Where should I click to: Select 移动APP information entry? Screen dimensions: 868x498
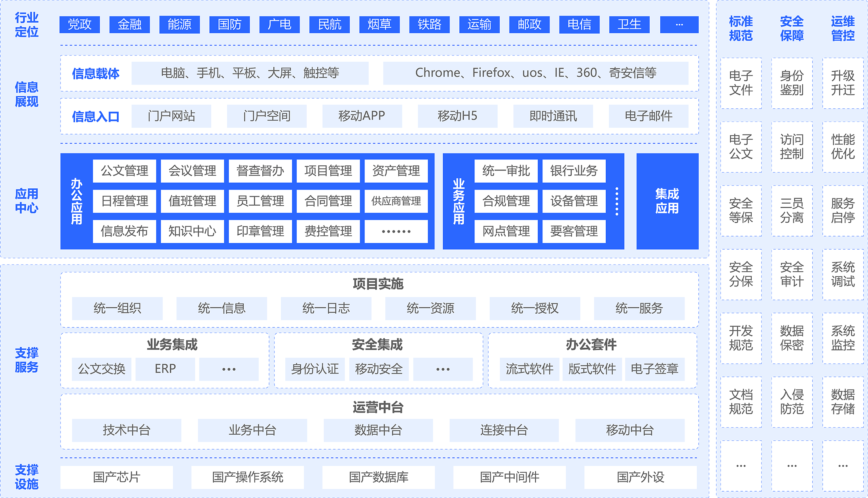click(362, 116)
